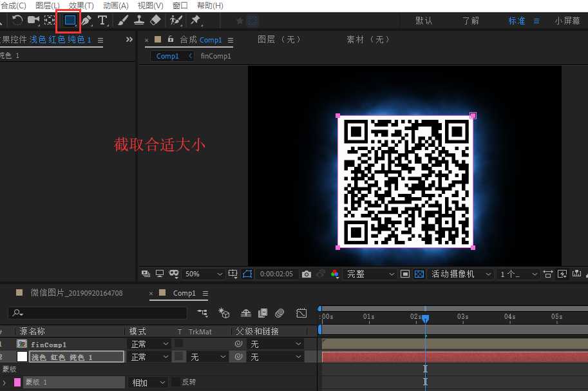Click the snapshot camera icon
This screenshot has height=391, width=588.
click(x=307, y=274)
